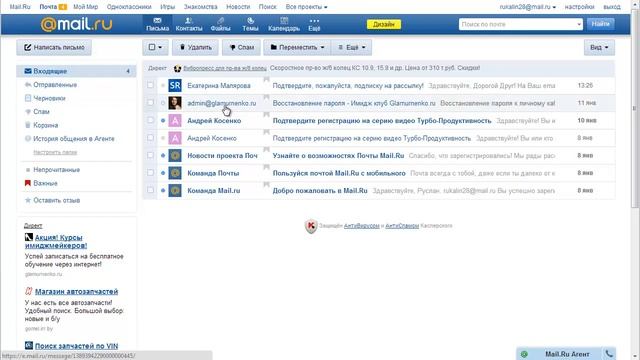Open the Календарь section
Screen dimensions: 640x360
[284, 24]
